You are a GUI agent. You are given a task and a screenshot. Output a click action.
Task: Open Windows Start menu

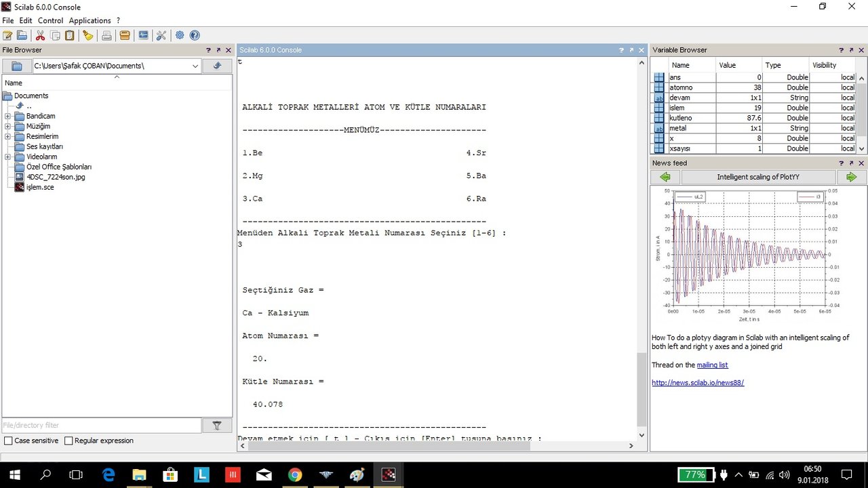click(15, 474)
